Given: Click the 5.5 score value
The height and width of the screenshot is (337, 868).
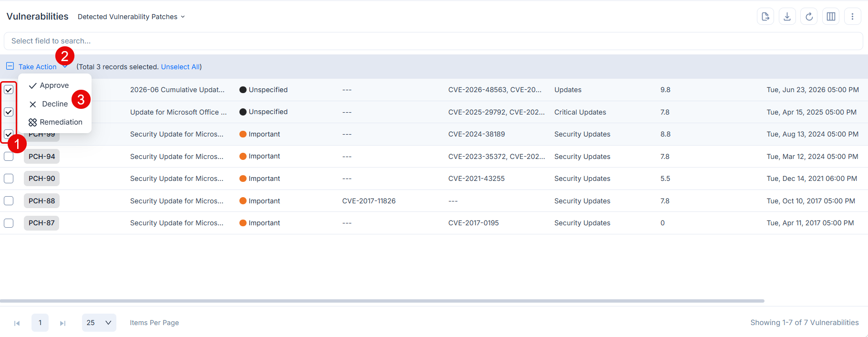Looking at the screenshot, I should [x=665, y=179].
